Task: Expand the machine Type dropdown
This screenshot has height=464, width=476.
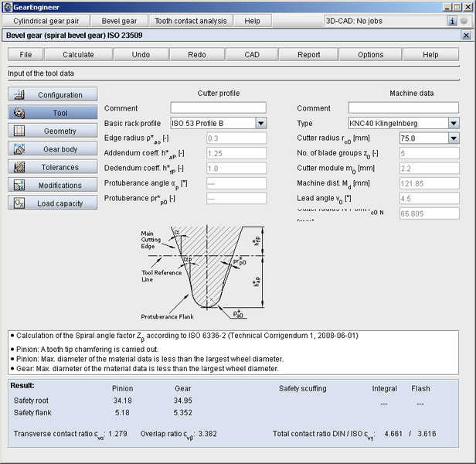Action: (x=454, y=123)
